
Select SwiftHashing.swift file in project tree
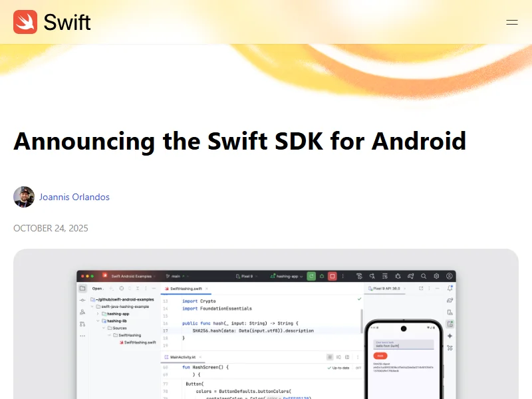(x=139, y=342)
